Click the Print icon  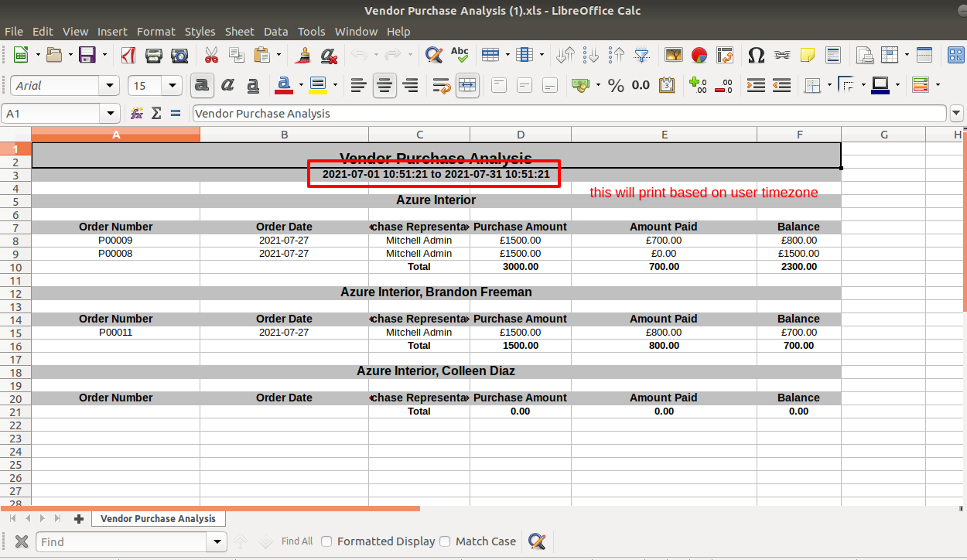point(154,55)
